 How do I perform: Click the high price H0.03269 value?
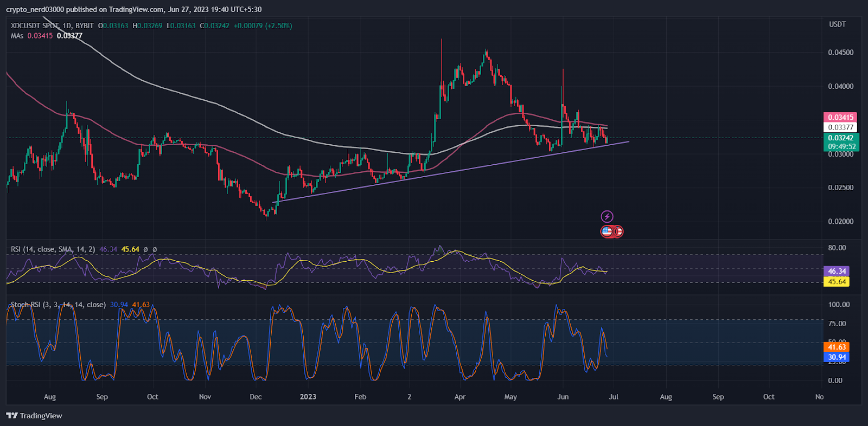[x=148, y=25]
